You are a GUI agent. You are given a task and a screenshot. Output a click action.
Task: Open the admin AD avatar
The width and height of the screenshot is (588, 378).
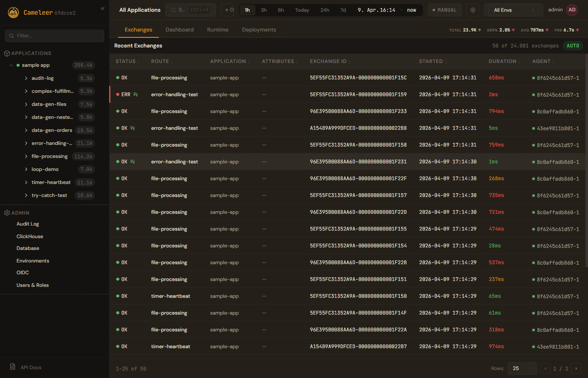pyautogui.click(x=572, y=10)
